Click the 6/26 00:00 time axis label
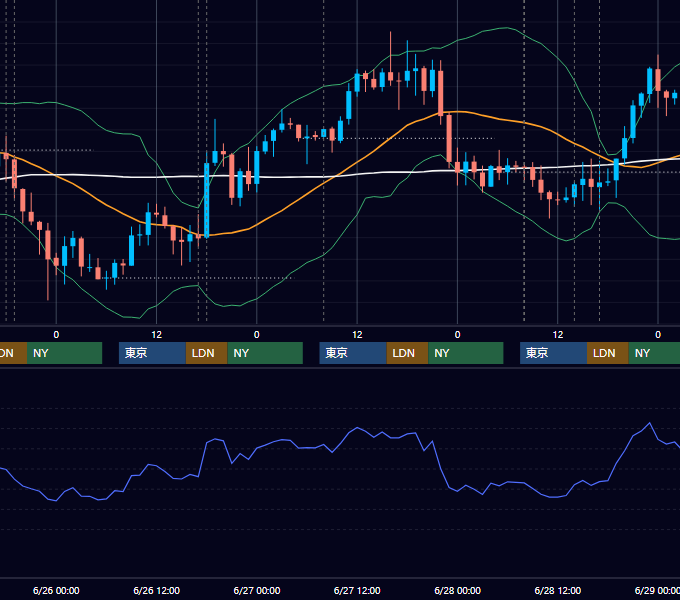The image size is (680, 600). pos(56,590)
